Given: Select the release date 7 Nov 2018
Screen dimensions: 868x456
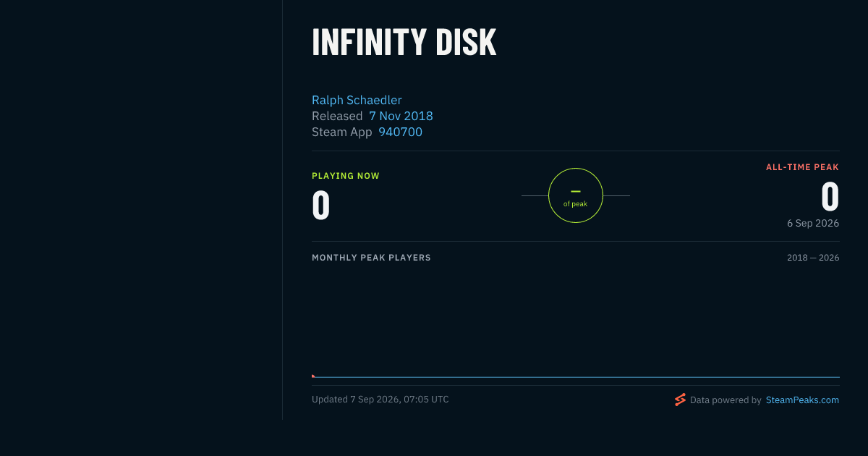Looking at the screenshot, I should click(401, 116).
